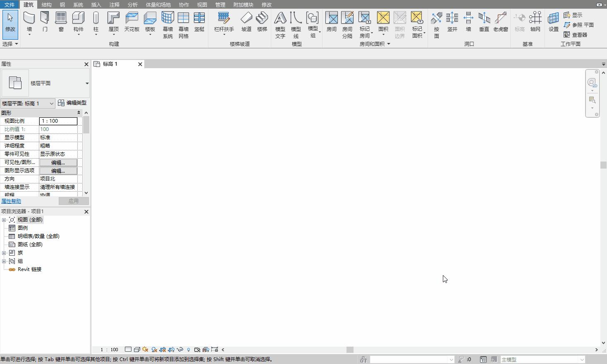Open the 属性帮助 properties help link
The height and width of the screenshot is (364, 607).
coord(11,201)
